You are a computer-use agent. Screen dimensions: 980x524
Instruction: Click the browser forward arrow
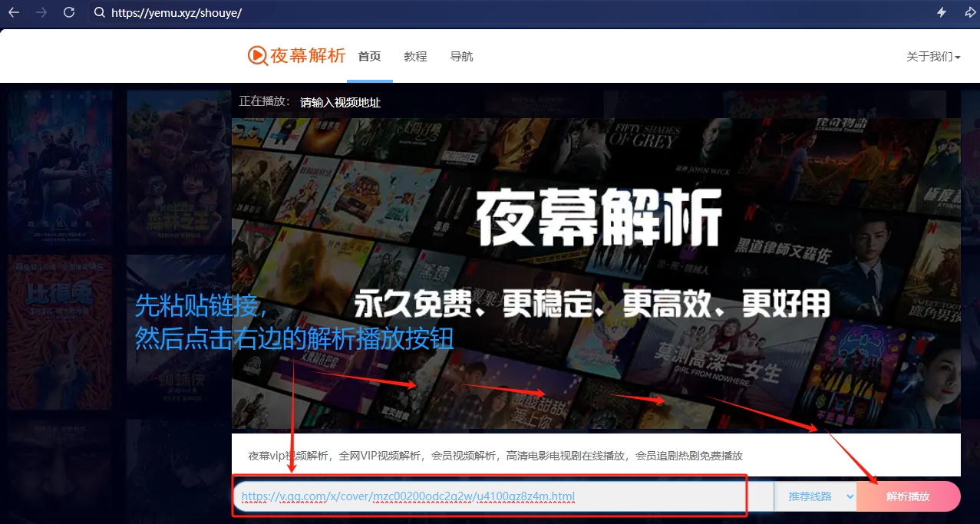click(x=41, y=12)
